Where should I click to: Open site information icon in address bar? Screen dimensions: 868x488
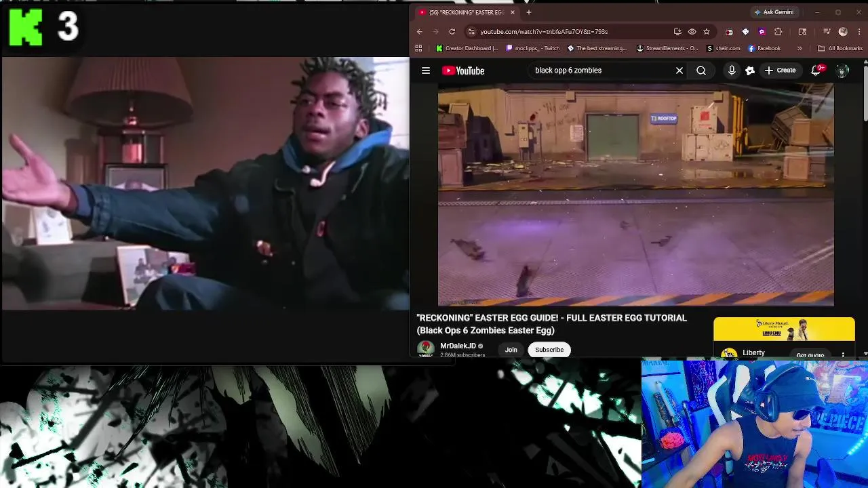pos(471,32)
